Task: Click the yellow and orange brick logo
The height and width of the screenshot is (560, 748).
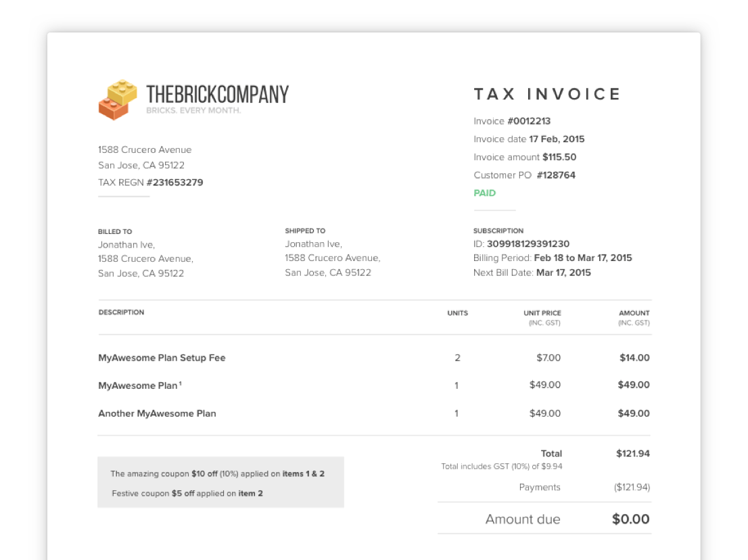Action: click(x=118, y=100)
